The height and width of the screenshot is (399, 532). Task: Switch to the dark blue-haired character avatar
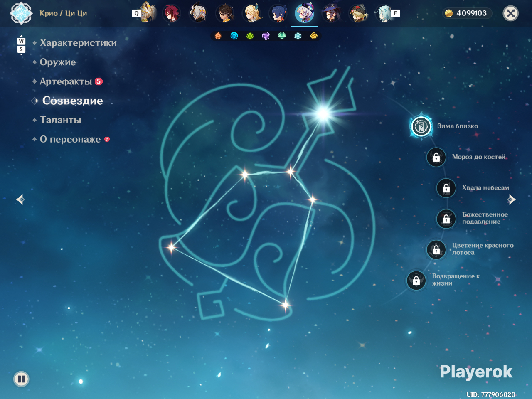click(x=278, y=13)
